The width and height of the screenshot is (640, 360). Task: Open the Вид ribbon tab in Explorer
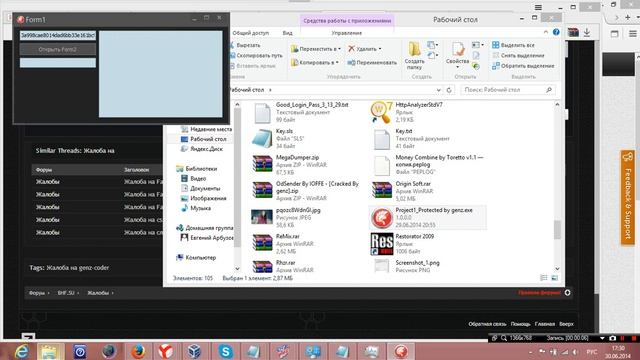pyautogui.click(x=287, y=33)
